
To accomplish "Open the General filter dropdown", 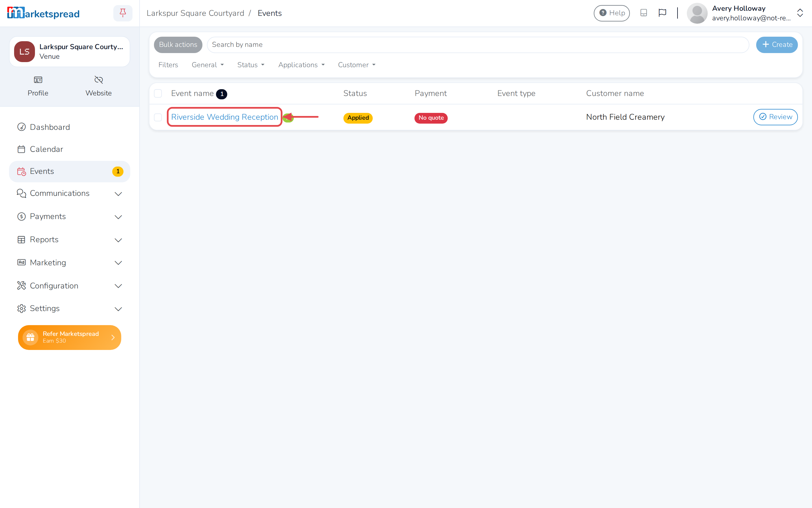I will pos(208,65).
